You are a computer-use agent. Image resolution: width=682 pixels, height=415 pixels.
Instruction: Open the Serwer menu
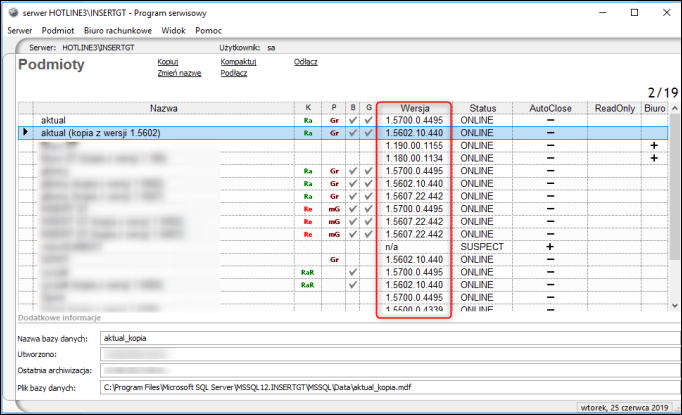[20, 30]
